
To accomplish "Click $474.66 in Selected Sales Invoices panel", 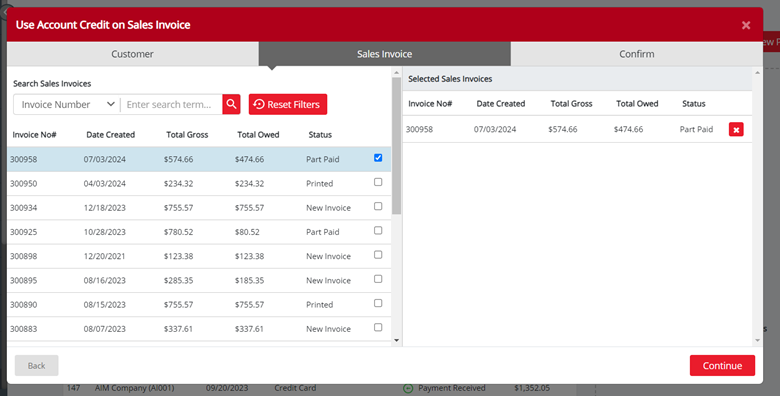I will tap(628, 129).
